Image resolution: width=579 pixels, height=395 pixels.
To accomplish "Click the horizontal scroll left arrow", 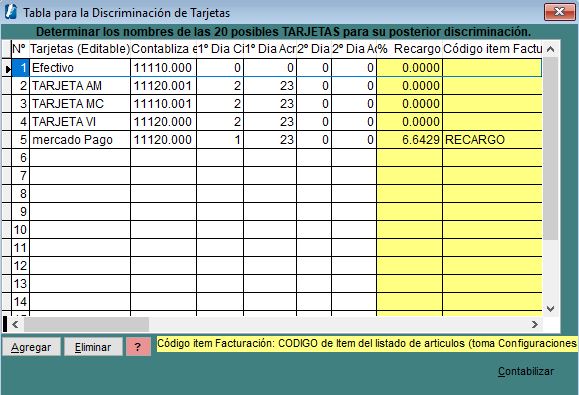I will click(16, 324).
